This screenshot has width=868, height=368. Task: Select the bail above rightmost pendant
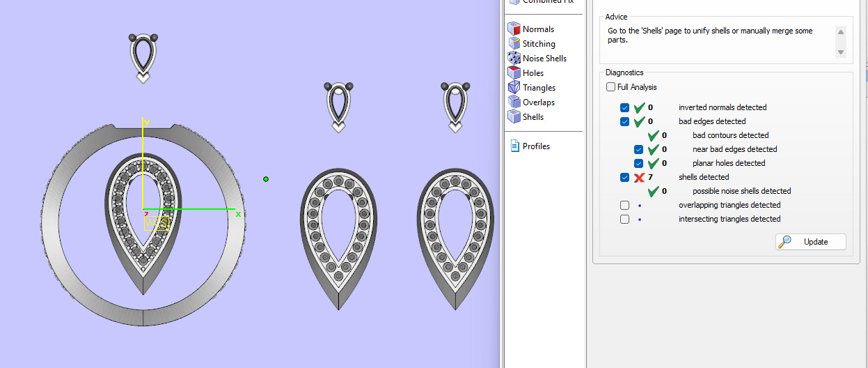click(x=456, y=107)
